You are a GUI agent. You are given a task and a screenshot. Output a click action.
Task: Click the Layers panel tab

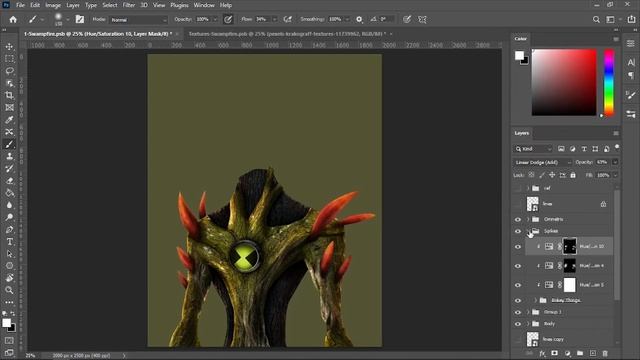(x=521, y=133)
